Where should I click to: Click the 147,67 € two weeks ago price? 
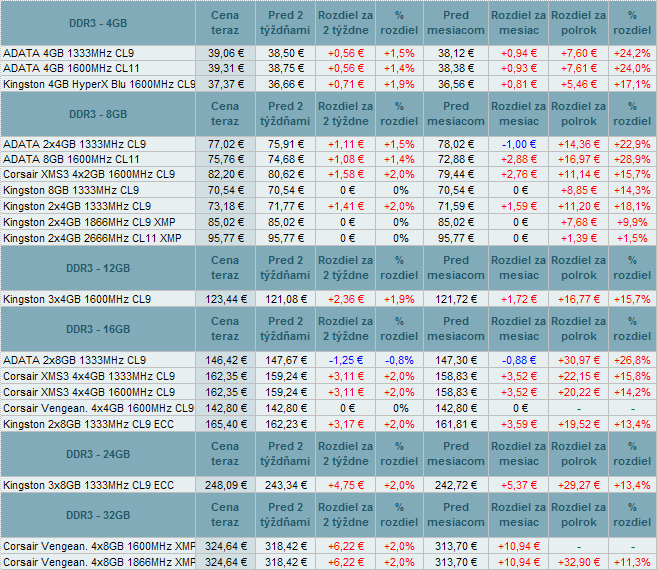[285, 360]
